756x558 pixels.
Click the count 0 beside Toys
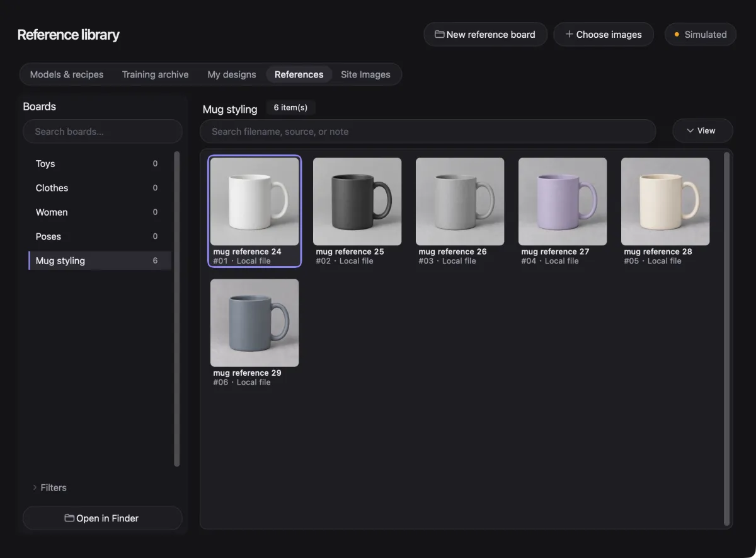coord(155,164)
